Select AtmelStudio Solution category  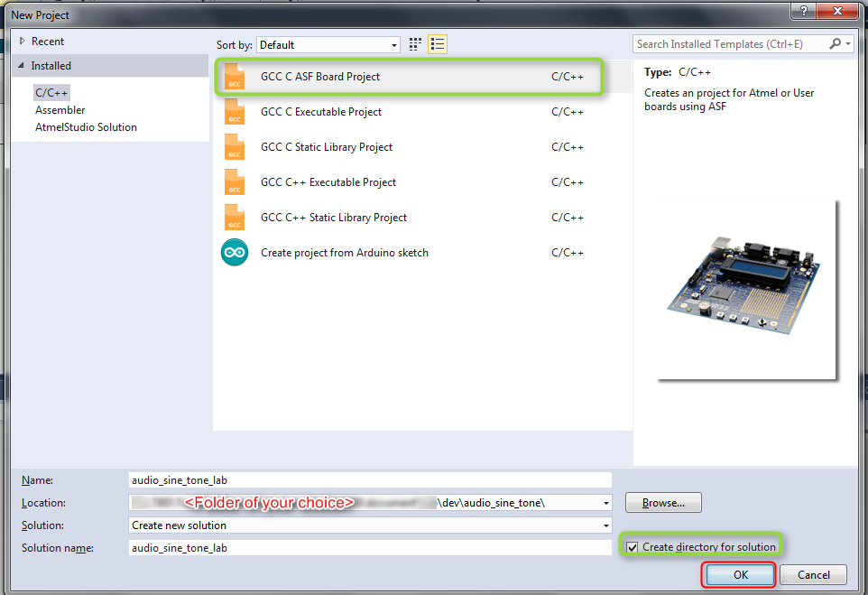tap(86, 127)
